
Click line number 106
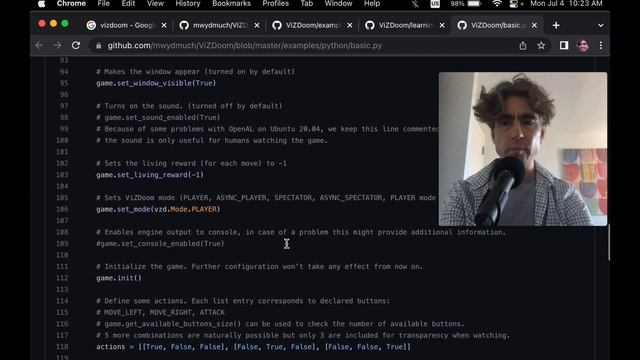click(62, 209)
